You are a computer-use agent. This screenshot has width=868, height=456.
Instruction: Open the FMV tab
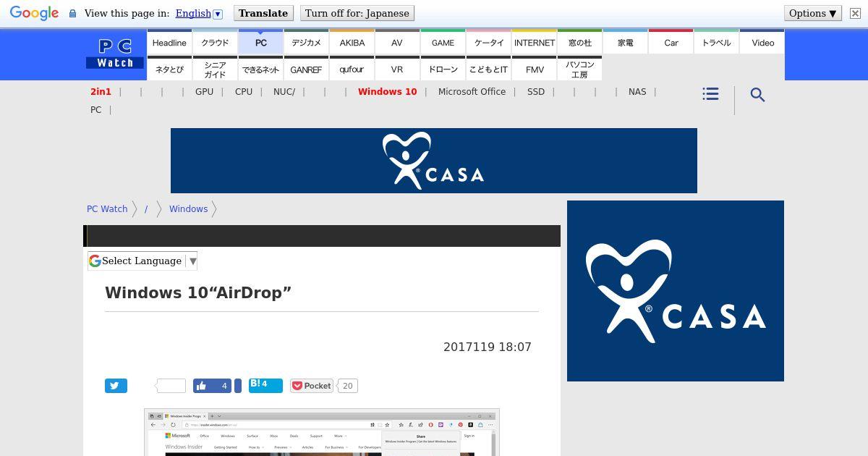534,69
